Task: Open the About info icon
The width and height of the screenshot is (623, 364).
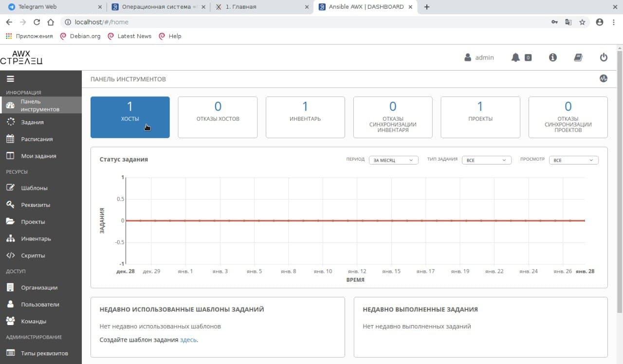Action: 553,57
